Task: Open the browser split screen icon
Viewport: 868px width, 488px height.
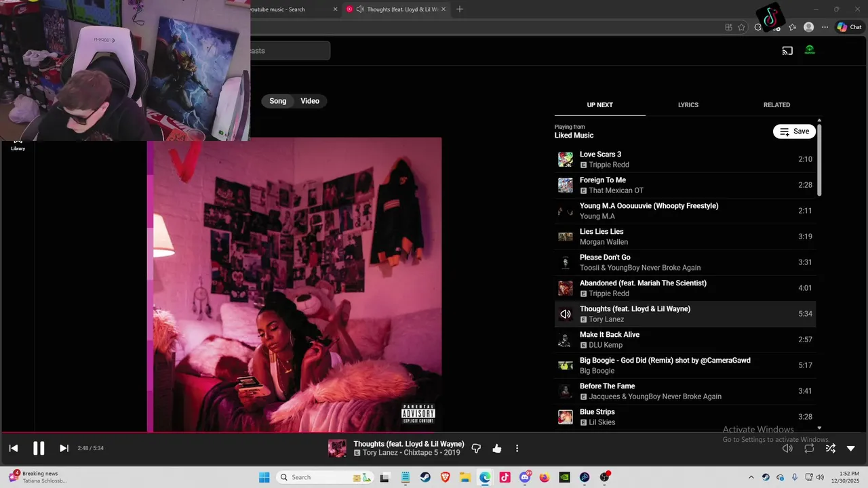Action: click(728, 27)
